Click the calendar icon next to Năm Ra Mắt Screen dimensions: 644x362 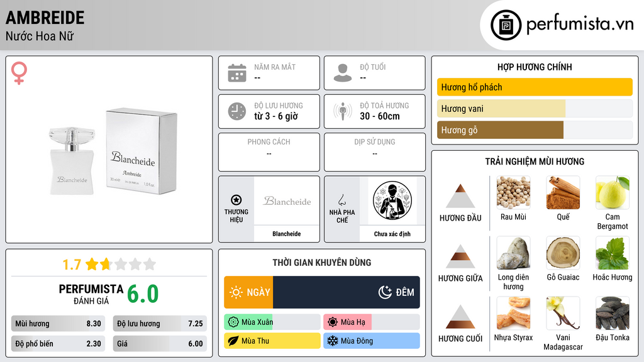237,73
